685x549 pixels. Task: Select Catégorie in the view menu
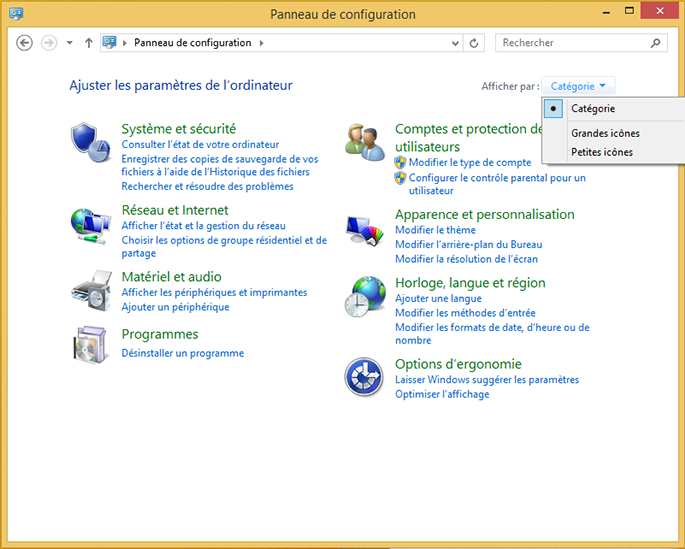[614, 108]
